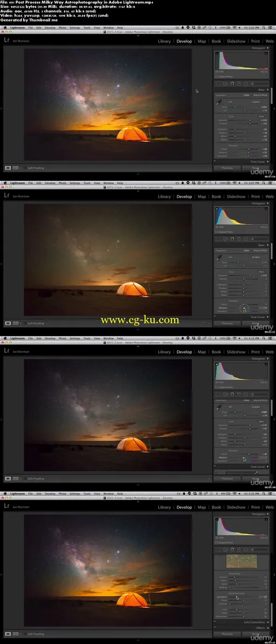Open the Settings menu in 3:02 PM frame

74,28
